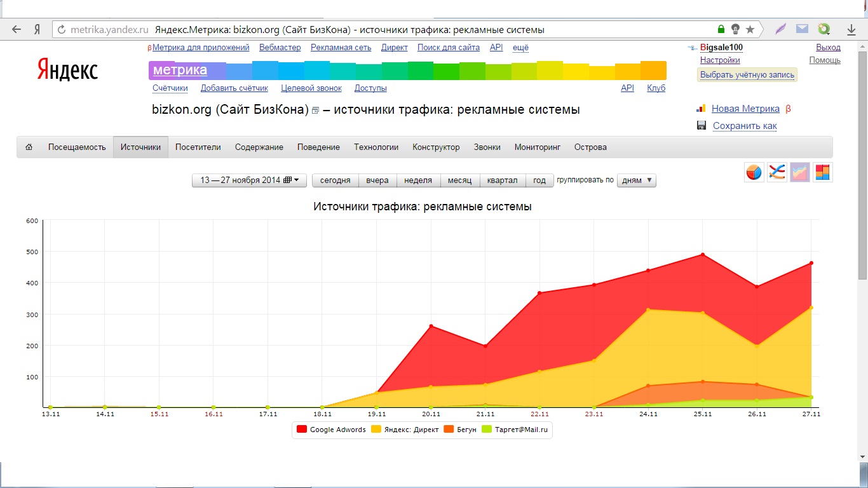
Task: Click the yellow Яндекс: Директ legend swatch
Action: pos(377,430)
